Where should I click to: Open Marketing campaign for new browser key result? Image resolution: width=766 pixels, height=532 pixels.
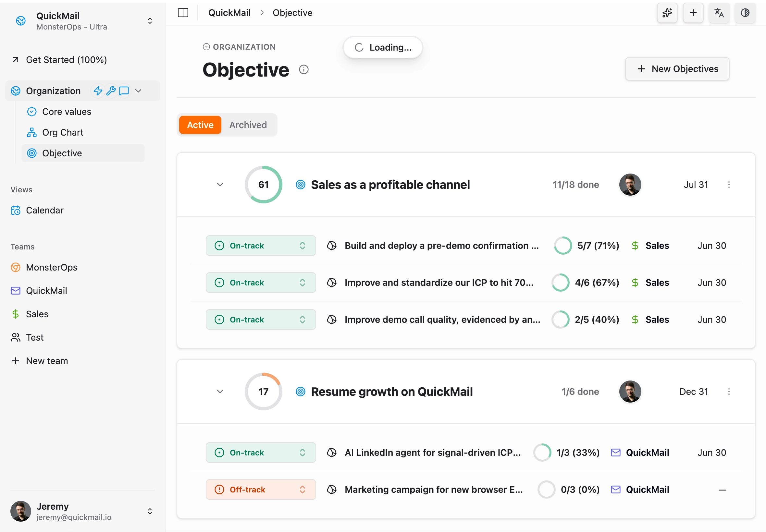click(x=434, y=489)
